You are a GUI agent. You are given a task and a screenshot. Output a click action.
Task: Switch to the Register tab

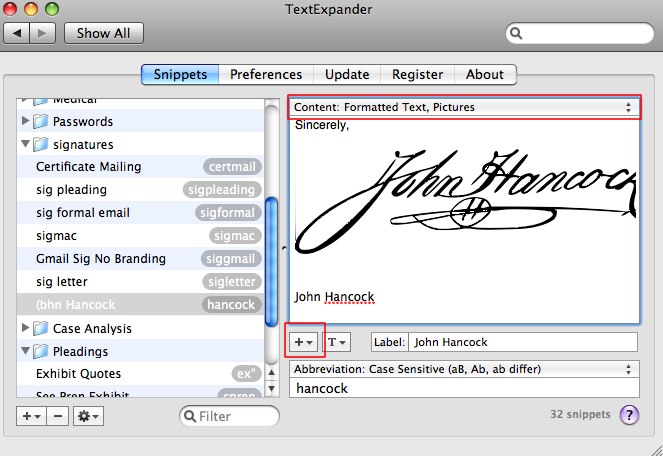tap(417, 74)
